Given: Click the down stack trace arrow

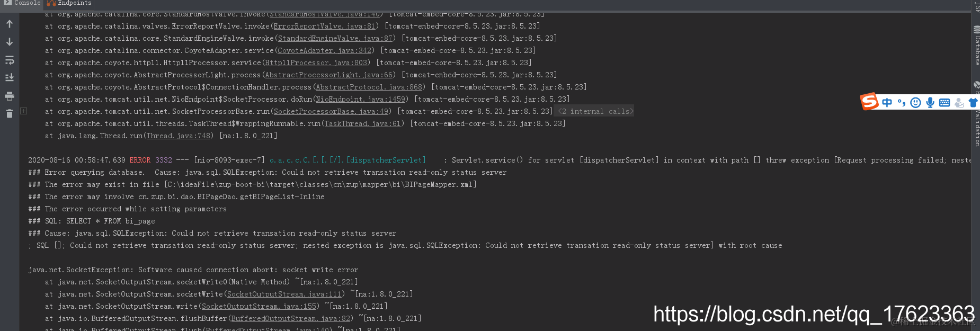Looking at the screenshot, I should 10,42.
